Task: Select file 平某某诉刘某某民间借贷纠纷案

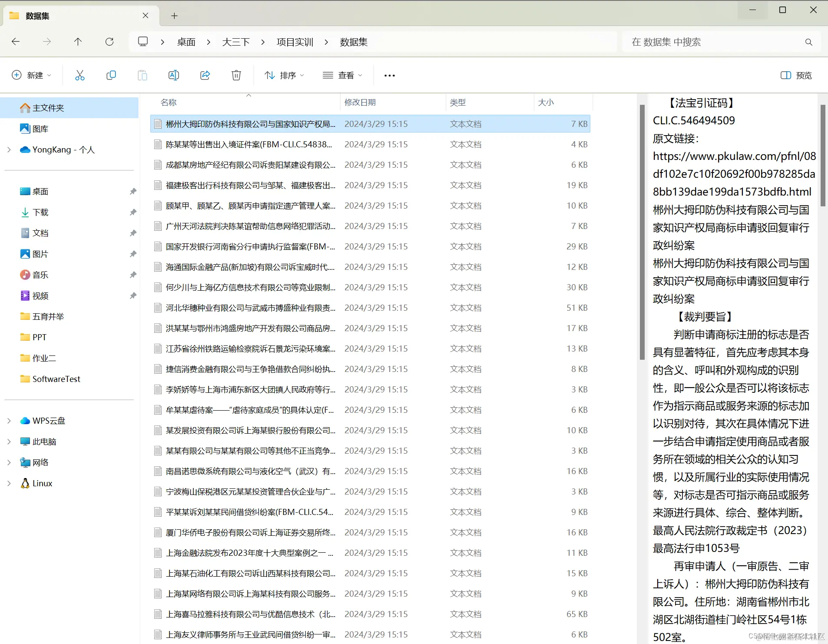Action: tap(370, 512)
